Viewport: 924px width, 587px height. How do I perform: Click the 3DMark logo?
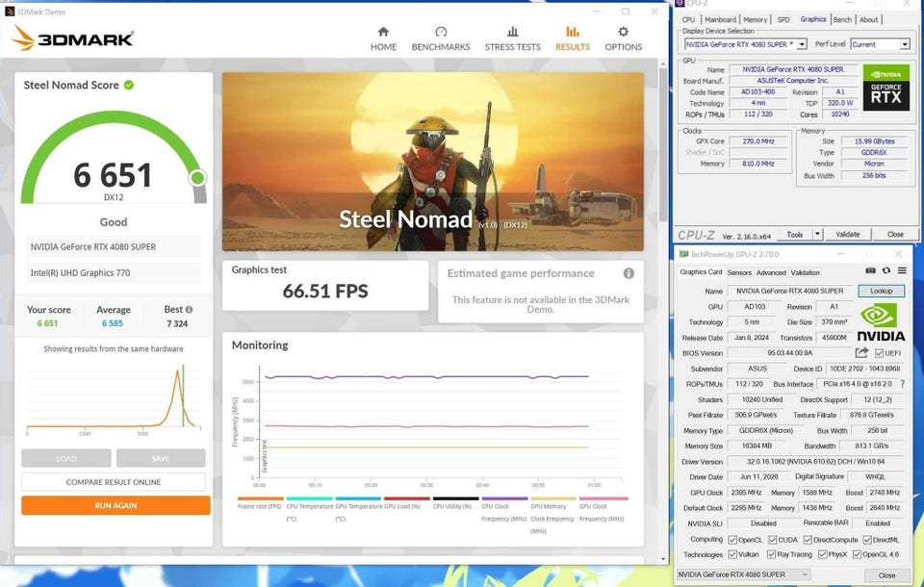(72, 38)
